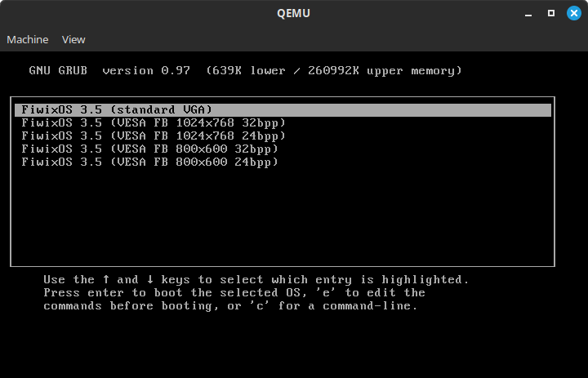Click the up arrow symbol in instructions

pyautogui.click(x=106, y=279)
